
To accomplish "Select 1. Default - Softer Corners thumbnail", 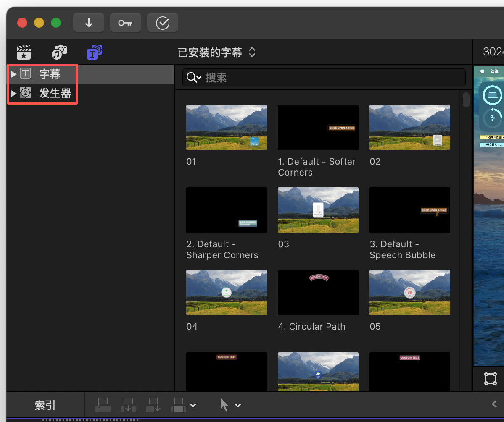I will 318,128.
